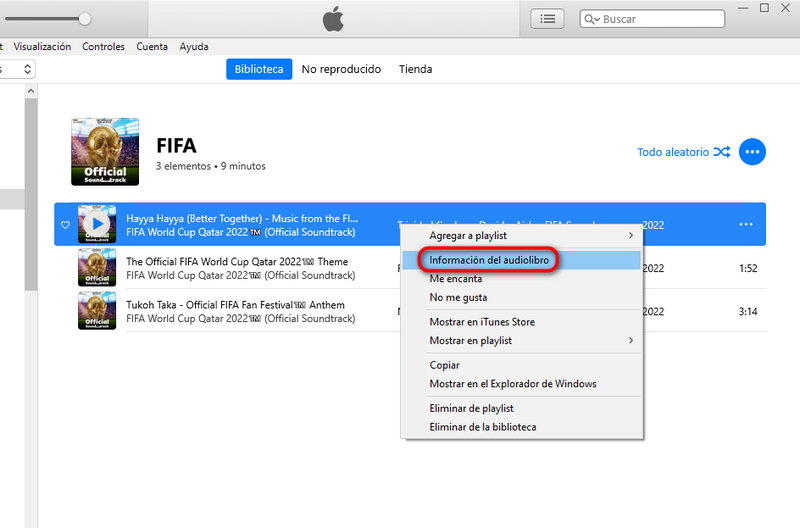Image resolution: width=800 pixels, height=528 pixels.
Task: Click the 3:14 duration value
Action: 748,312
